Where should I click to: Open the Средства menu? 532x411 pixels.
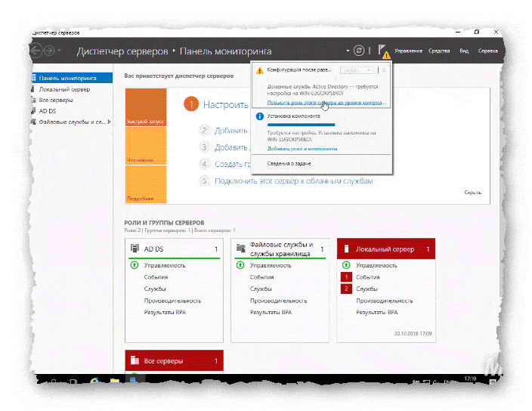[x=439, y=51]
